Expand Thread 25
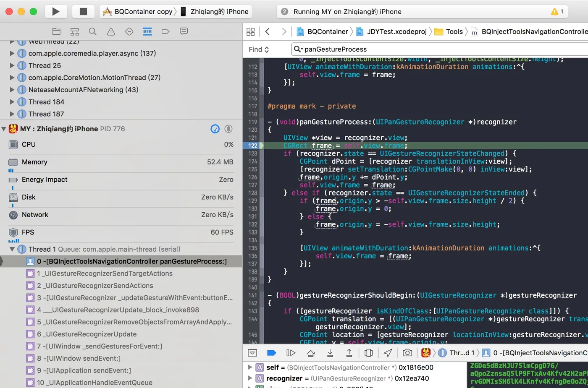 [x=12, y=65]
